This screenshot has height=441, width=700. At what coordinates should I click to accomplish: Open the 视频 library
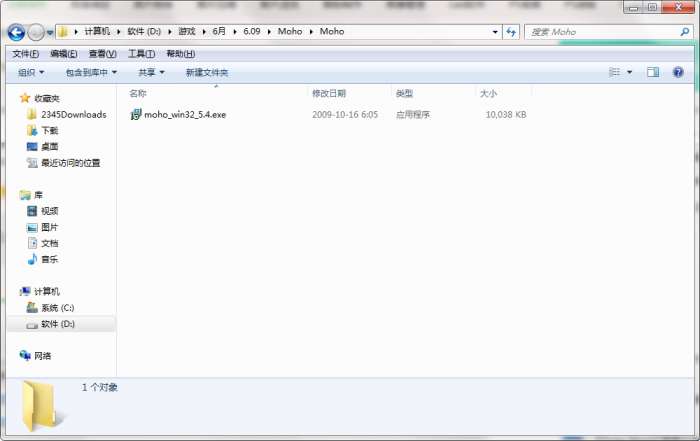pos(50,211)
